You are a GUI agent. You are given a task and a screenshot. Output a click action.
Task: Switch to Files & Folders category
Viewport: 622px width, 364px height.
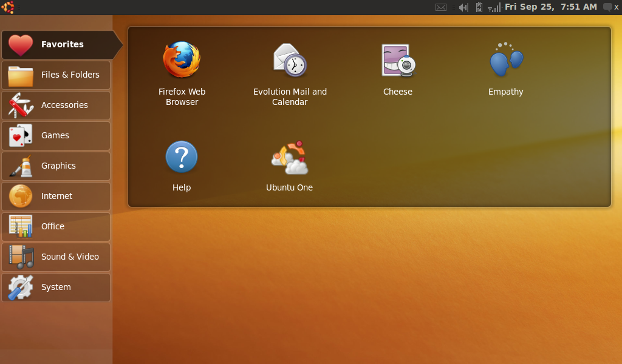coord(56,75)
